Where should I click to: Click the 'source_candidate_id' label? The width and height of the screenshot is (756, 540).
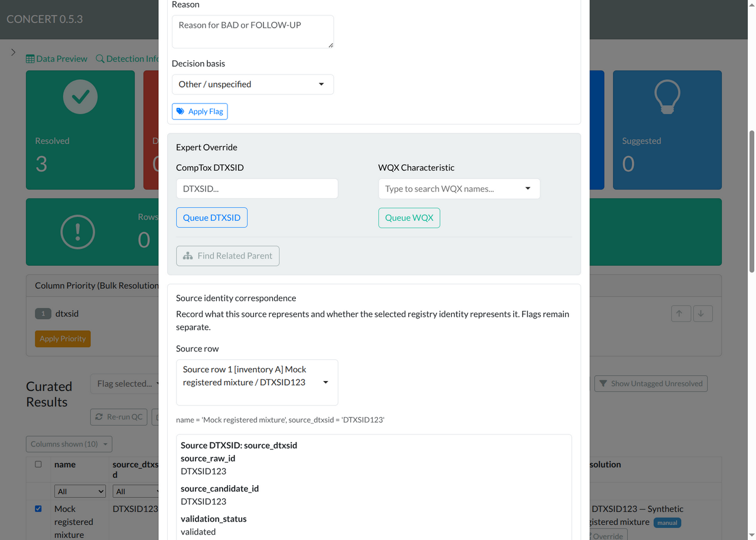[220, 489]
